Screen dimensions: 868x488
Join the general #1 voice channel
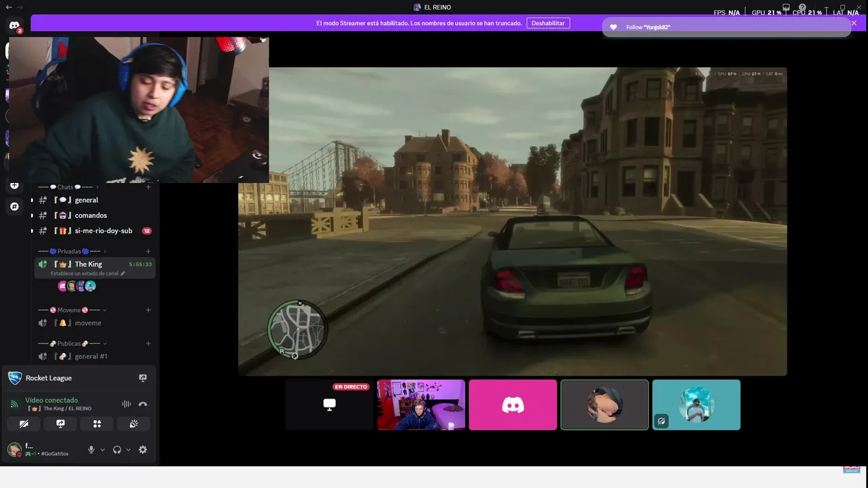tap(95, 357)
